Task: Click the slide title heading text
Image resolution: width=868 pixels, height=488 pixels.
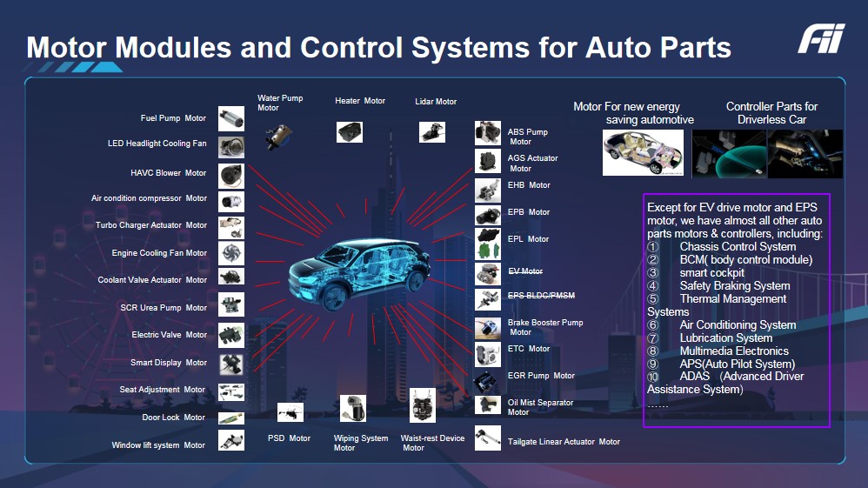Action: tap(378, 46)
